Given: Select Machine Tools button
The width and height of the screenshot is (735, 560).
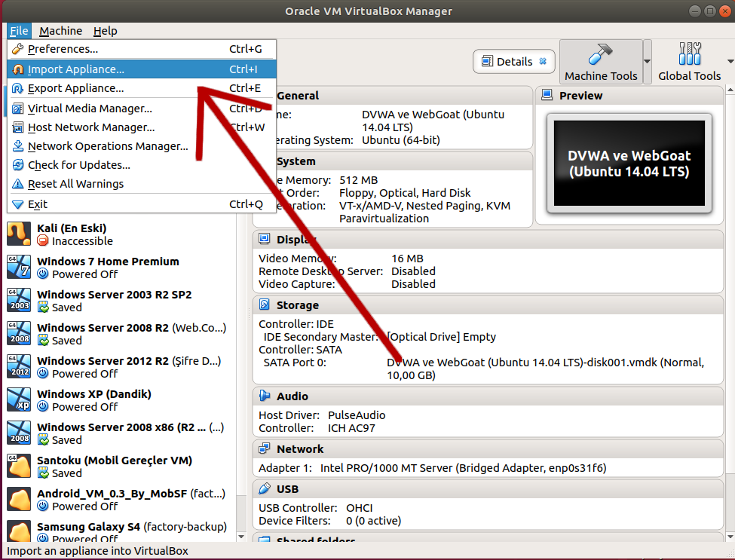Looking at the screenshot, I should point(601,62).
